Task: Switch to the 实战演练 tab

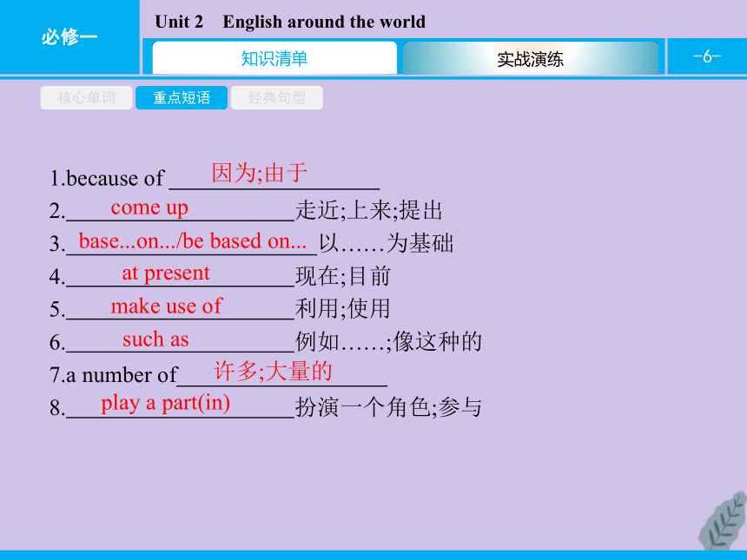Action: pyautogui.click(x=530, y=58)
